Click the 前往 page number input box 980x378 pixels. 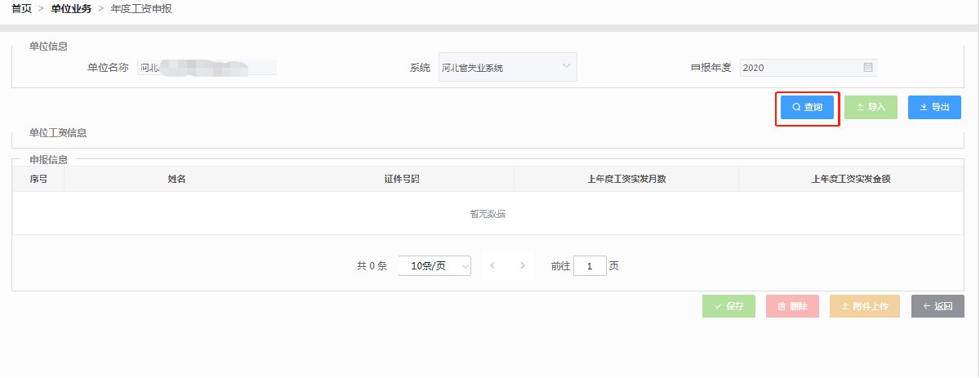point(590,265)
